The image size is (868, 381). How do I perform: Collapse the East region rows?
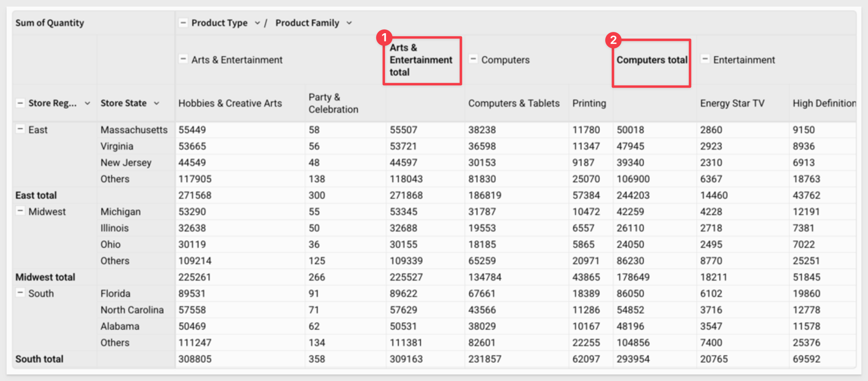[20, 129]
